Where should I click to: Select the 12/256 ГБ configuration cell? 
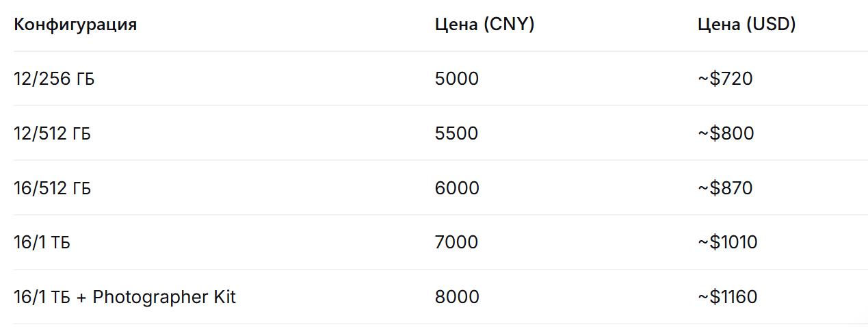[x=54, y=79]
